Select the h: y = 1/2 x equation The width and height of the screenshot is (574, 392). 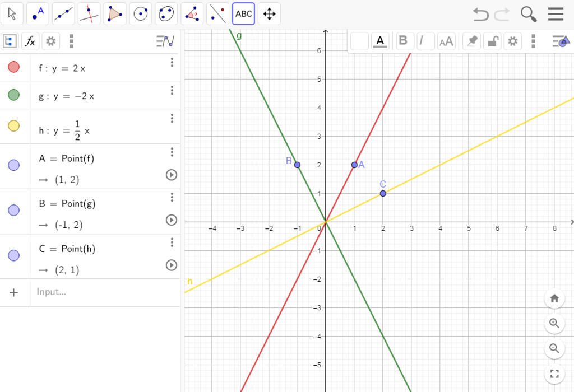pyautogui.click(x=64, y=130)
